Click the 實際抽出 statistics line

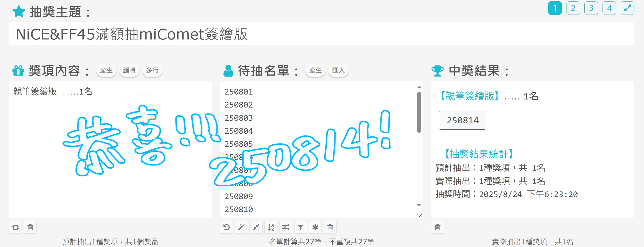coord(490,181)
